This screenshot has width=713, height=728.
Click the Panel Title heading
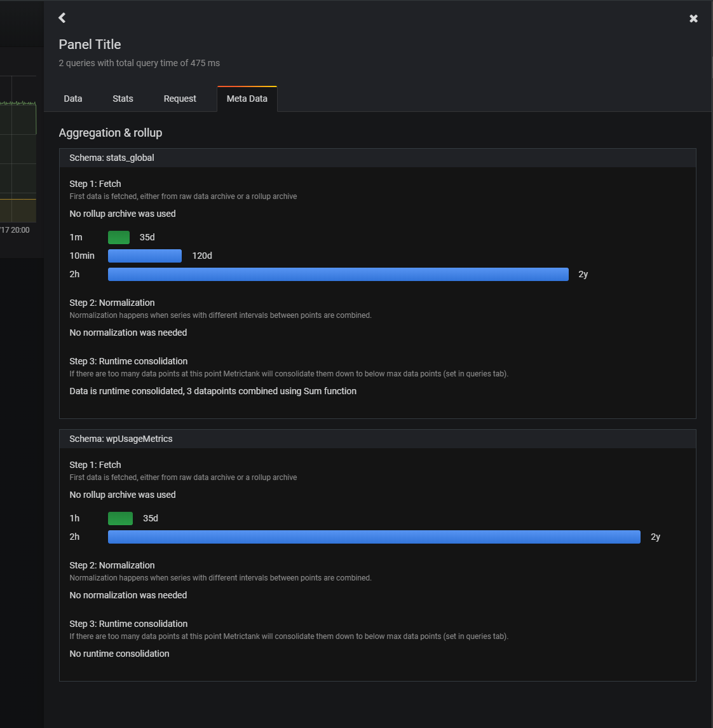coord(90,45)
